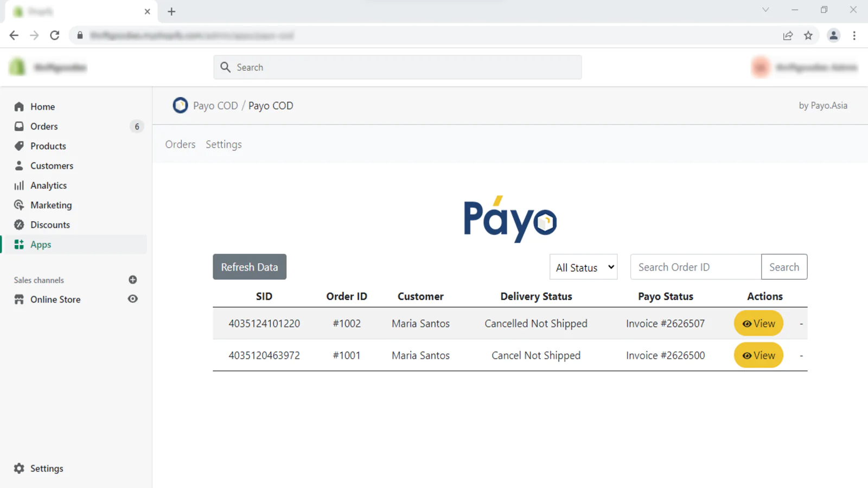Click Invoice #2626500
Viewport: 868px width, 488px height.
[665, 356]
